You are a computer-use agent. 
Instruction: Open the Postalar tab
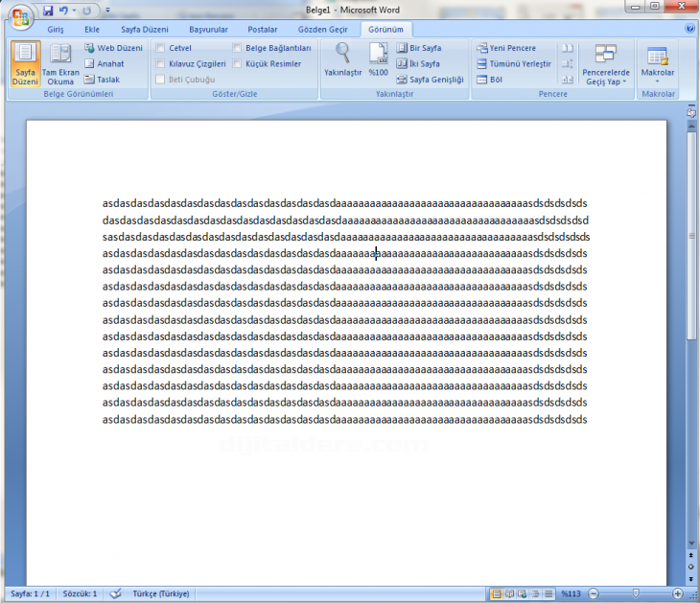[x=262, y=30]
